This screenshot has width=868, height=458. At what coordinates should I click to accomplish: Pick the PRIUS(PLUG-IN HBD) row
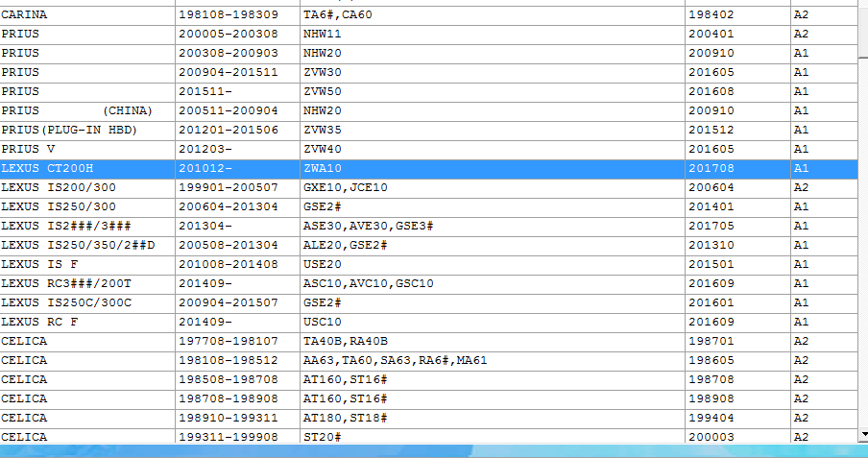point(429,131)
